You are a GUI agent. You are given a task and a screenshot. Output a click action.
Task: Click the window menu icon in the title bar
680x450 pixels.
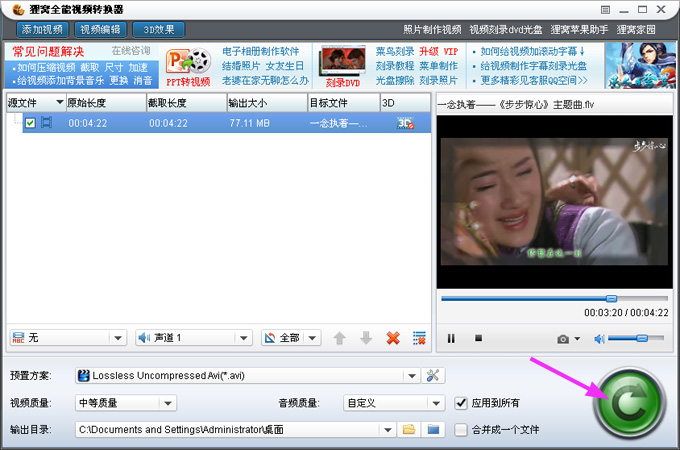[x=605, y=10]
